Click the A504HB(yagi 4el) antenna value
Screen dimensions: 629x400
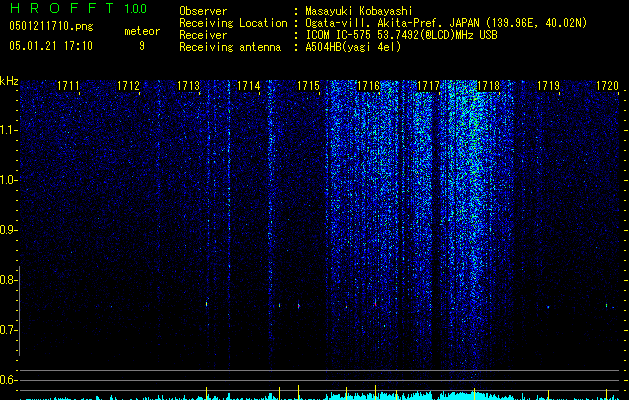tap(353, 47)
